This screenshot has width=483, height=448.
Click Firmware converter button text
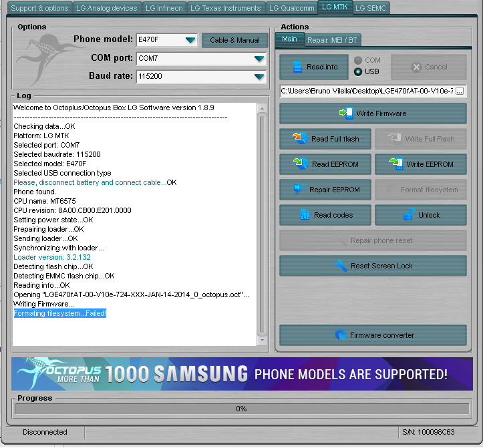click(x=382, y=335)
